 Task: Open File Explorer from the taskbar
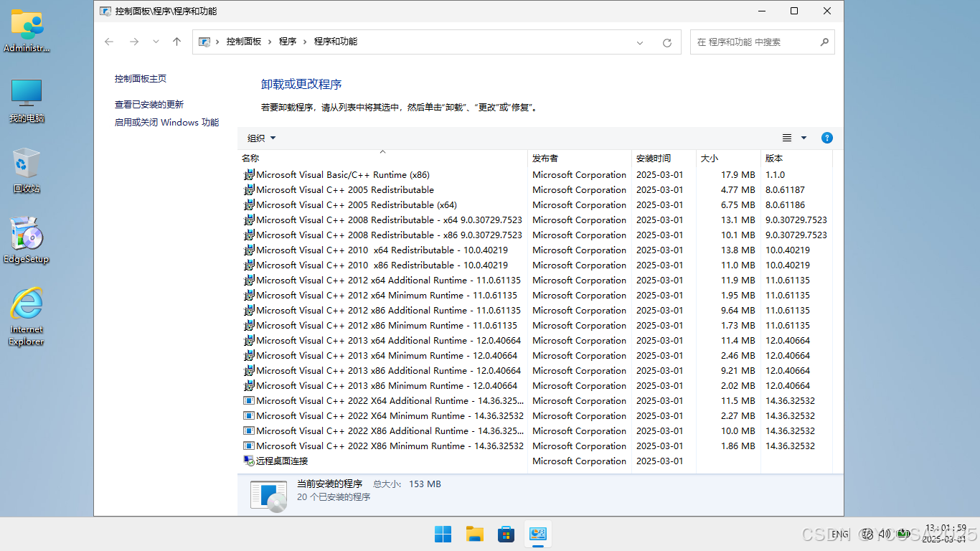click(475, 534)
